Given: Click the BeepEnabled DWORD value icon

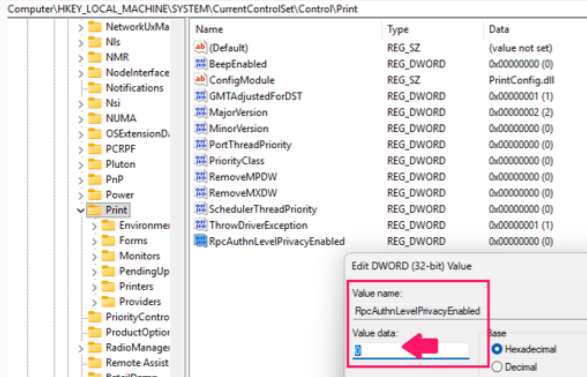Looking at the screenshot, I should coord(200,64).
